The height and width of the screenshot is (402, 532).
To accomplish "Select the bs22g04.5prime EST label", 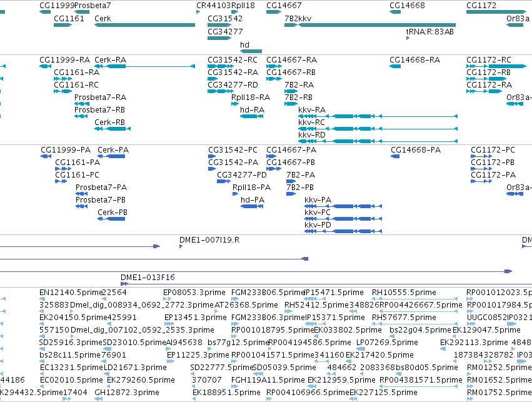I will [x=420, y=330].
